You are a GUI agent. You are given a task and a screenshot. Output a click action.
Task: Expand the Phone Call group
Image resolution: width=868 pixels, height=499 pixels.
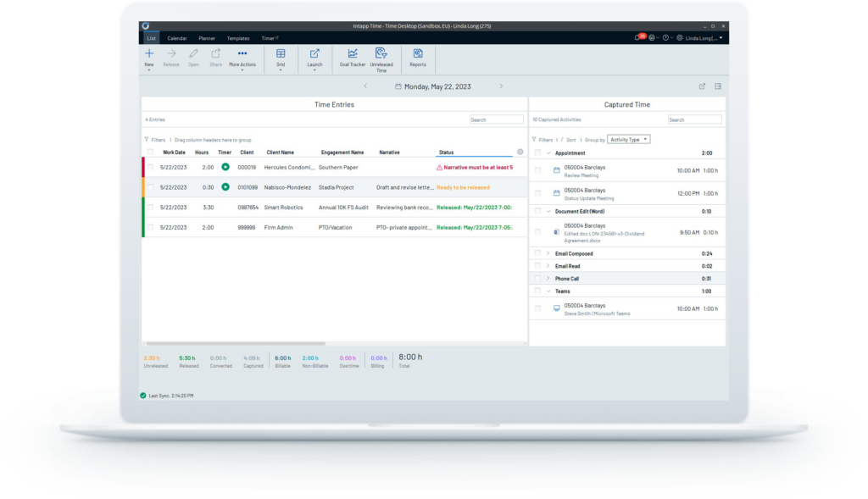(548, 279)
